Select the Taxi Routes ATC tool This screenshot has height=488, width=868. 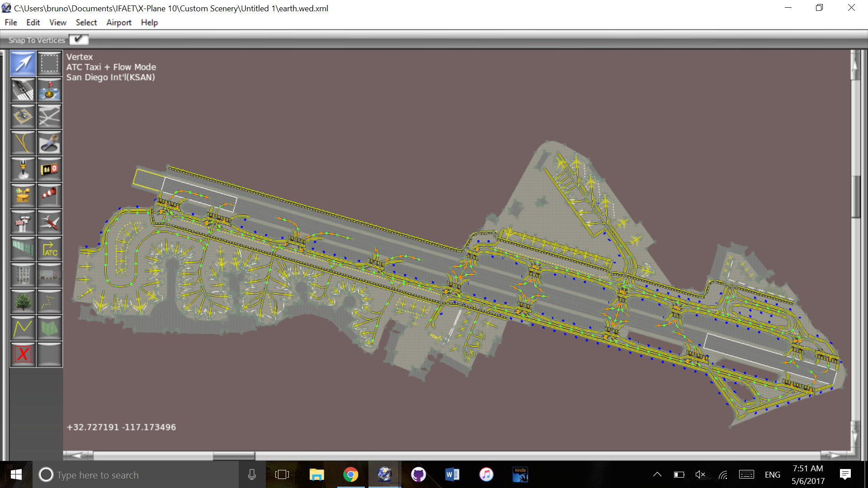point(49,249)
